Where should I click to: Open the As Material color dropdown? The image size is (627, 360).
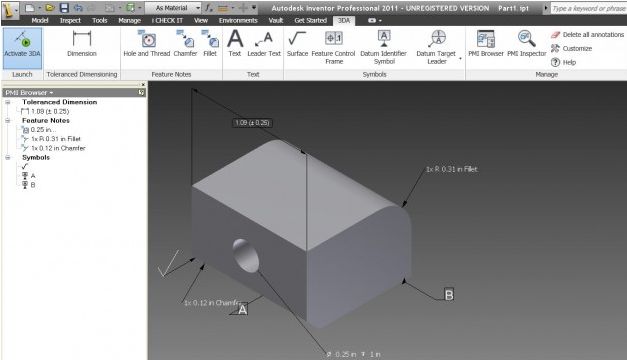[173, 8]
